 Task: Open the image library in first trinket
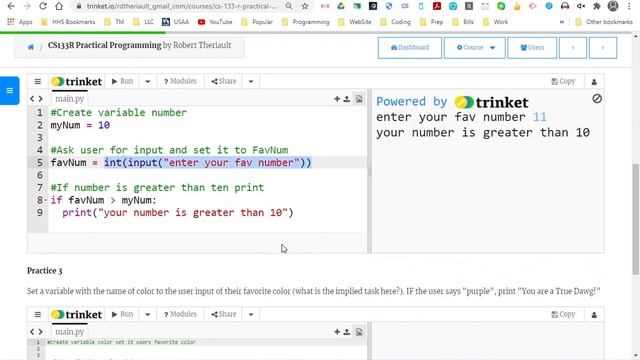point(359,99)
